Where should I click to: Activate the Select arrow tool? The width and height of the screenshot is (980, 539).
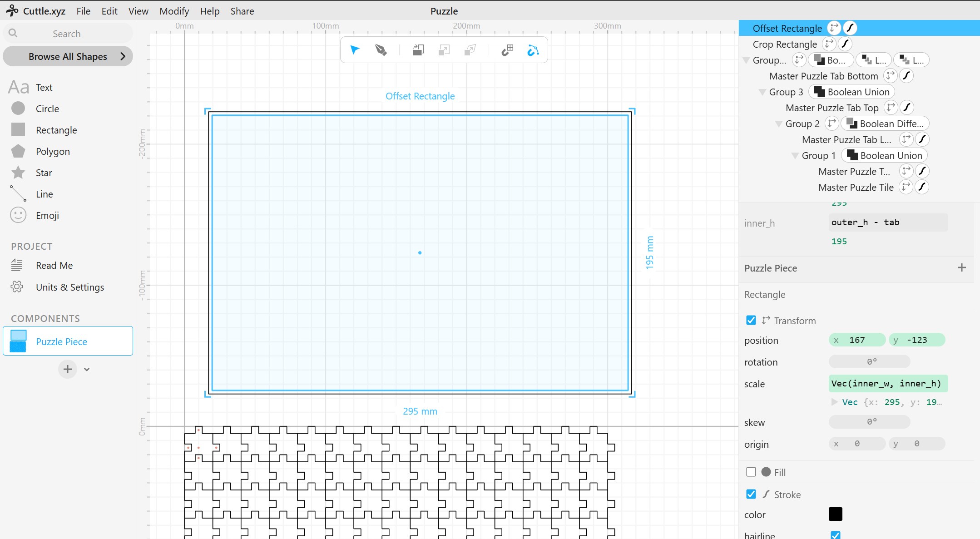pyautogui.click(x=355, y=50)
